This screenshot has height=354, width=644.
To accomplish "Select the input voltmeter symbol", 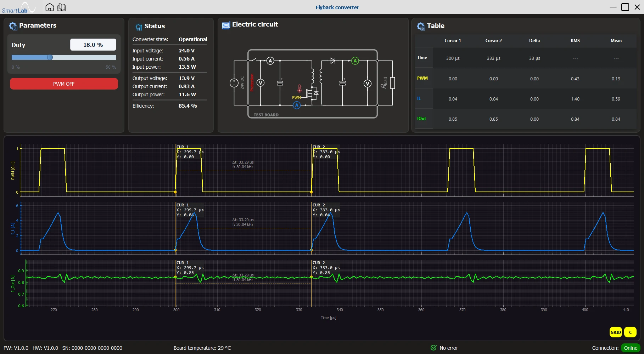I will (261, 83).
